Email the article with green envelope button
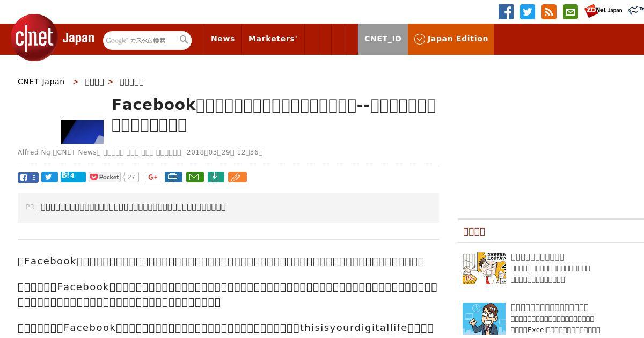 click(x=195, y=177)
